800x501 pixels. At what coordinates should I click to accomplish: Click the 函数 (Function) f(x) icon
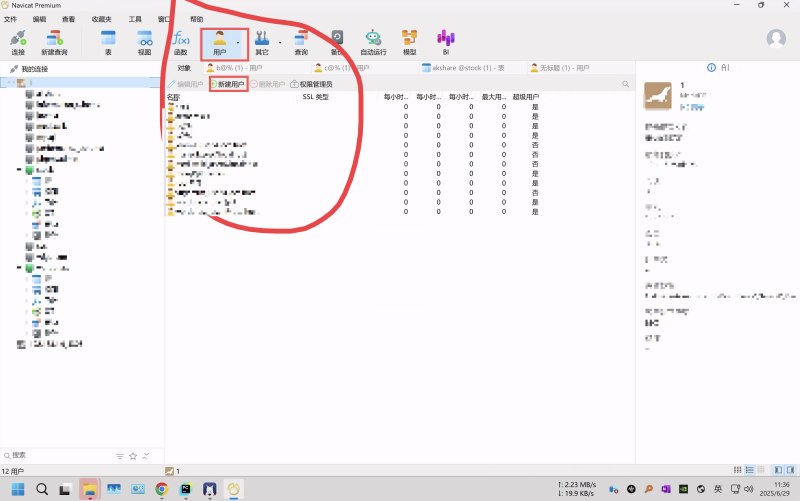pyautogui.click(x=181, y=41)
